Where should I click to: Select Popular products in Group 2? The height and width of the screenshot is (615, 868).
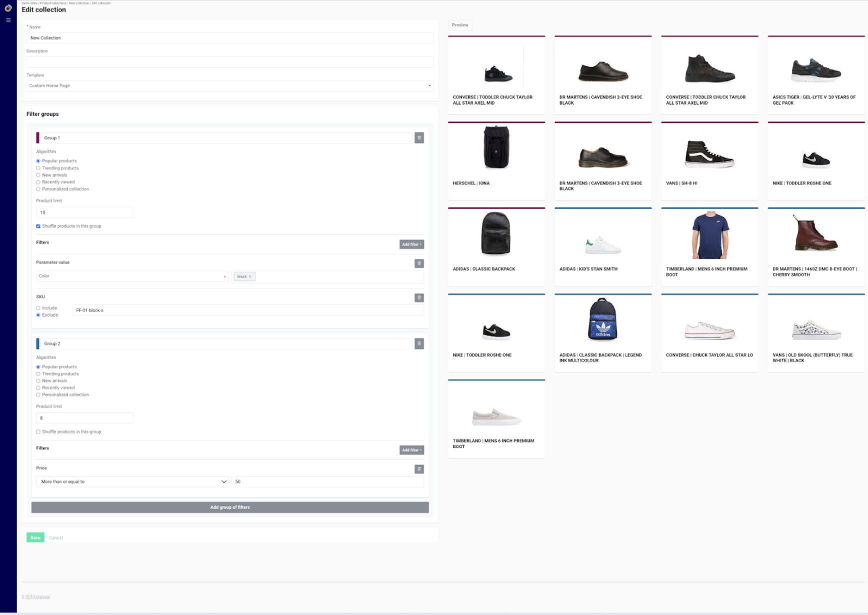tap(38, 367)
